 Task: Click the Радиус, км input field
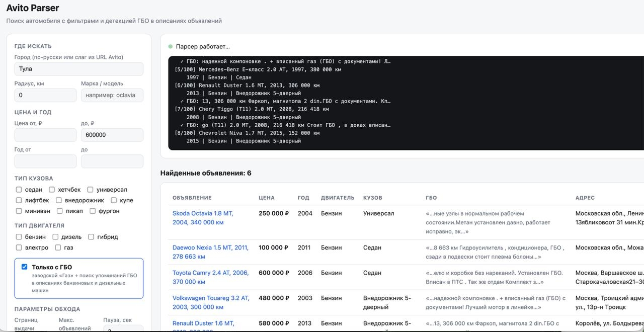(x=45, y=95)
